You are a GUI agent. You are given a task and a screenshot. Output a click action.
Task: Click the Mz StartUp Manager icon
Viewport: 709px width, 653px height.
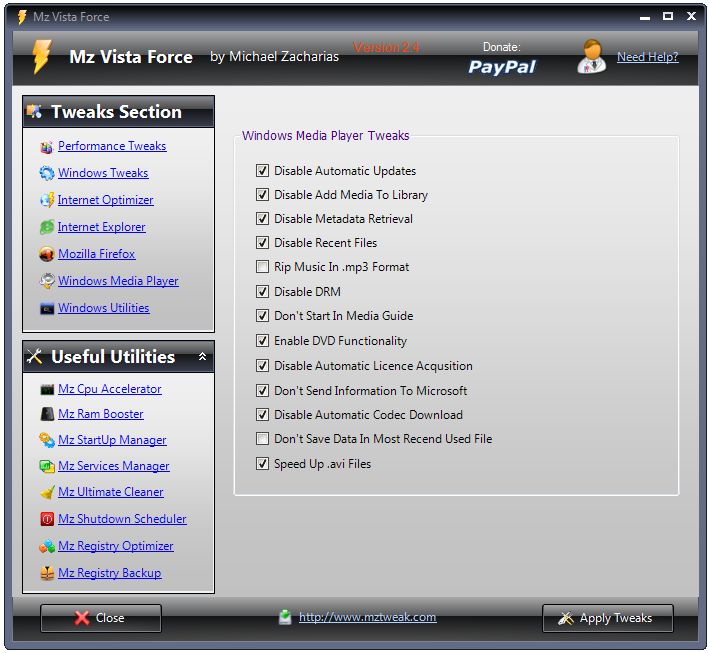pyautogui.click(x=47, y=440)
